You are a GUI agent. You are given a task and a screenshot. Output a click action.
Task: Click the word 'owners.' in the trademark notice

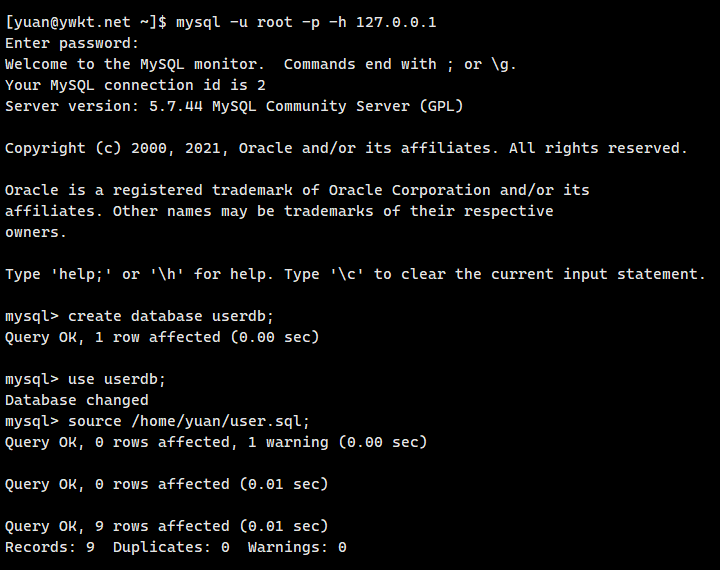tap(36, 232)
